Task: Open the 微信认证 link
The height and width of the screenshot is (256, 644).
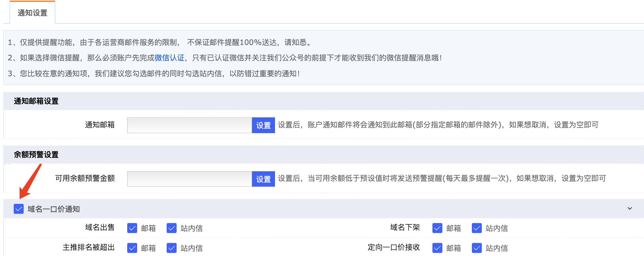Action: [169, 58]
